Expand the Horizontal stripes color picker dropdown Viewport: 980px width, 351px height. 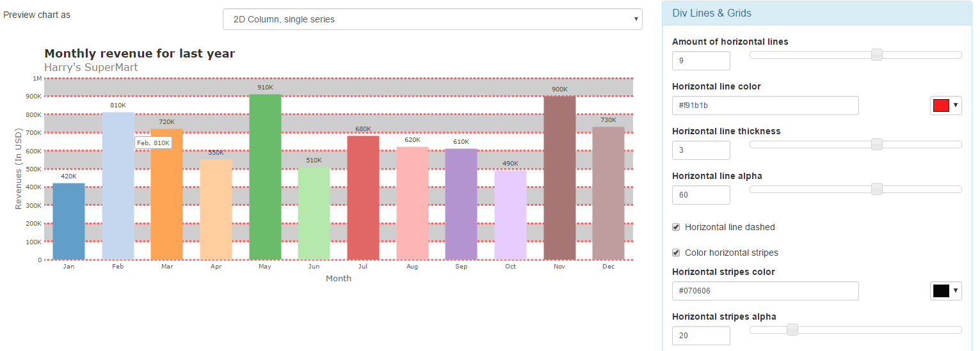click(x=945, y=291)
